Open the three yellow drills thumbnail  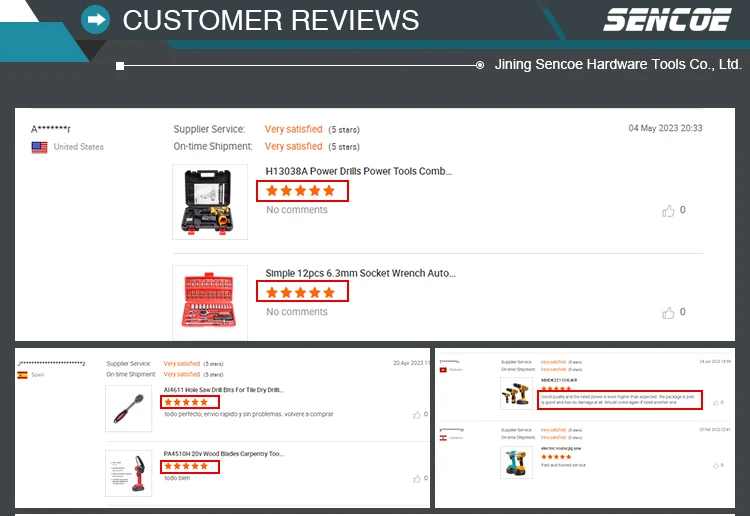(516, 394)
